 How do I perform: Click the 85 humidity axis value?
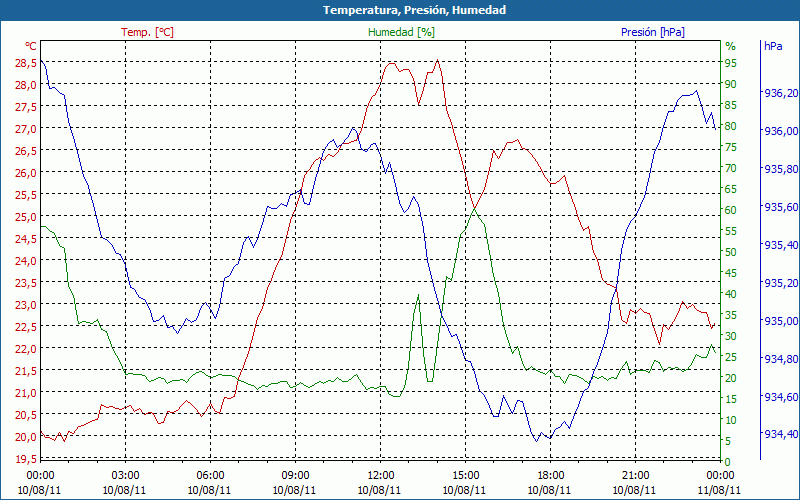click(731, 105)
